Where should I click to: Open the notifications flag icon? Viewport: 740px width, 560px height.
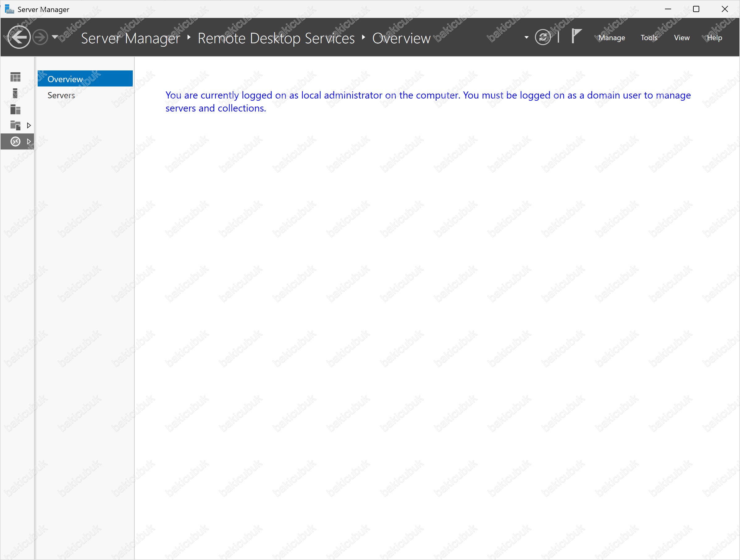576,36
